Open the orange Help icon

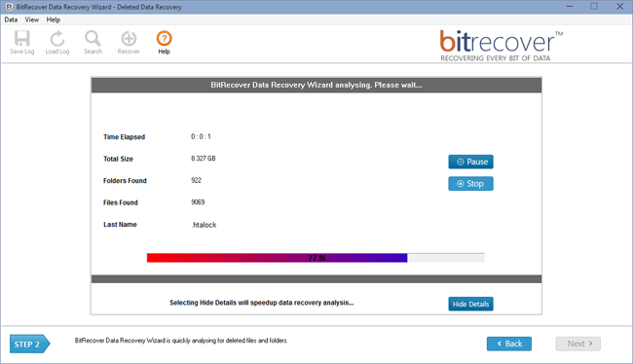pos(164,42)
